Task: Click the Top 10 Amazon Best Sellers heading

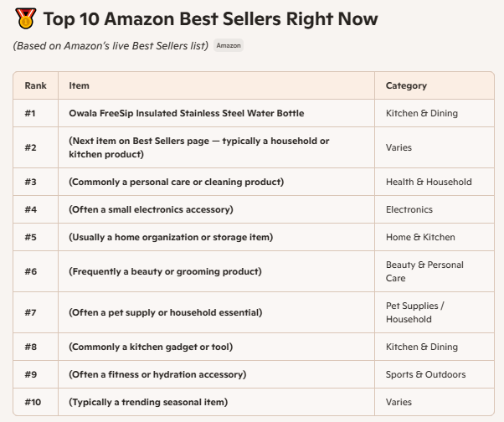Action: click(x=210, y=18)
